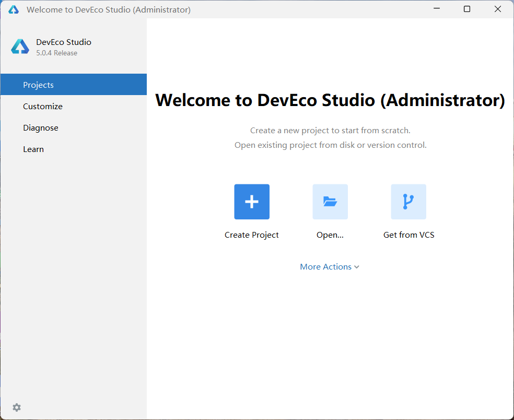Expand the More Actions dropdown

click(x=330, y=267)
